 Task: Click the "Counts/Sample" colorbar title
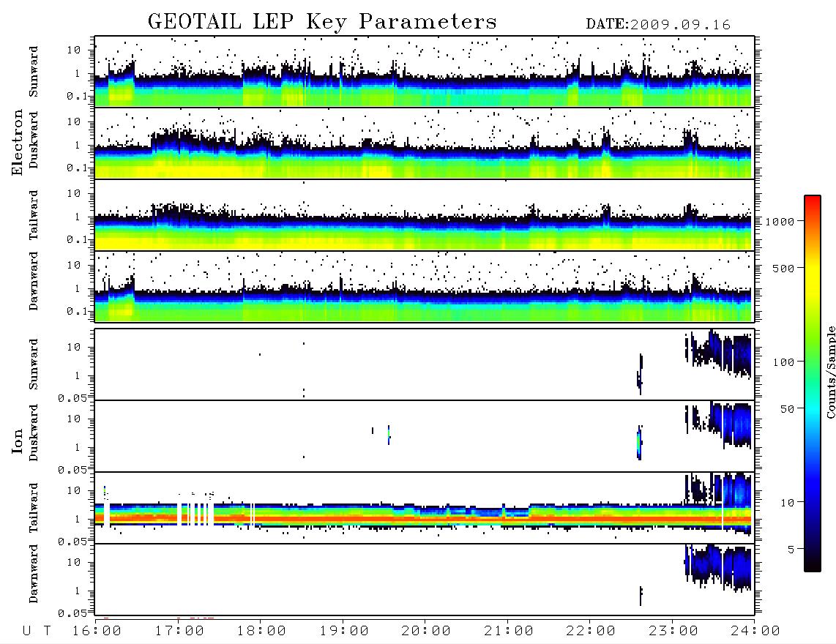[830, 372]
